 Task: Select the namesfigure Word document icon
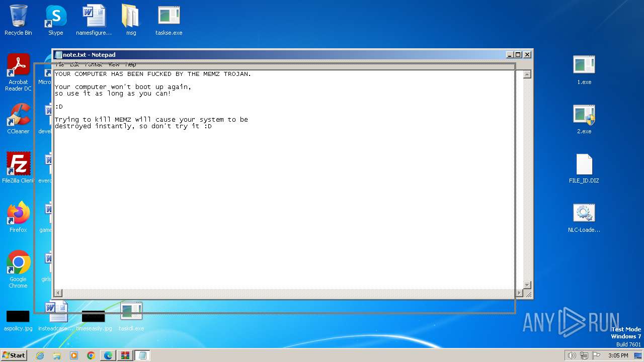pos(94,20)
